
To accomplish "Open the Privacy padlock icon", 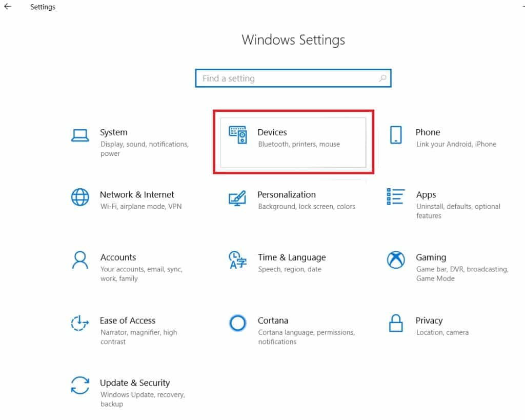I will (x=395, y=323).
